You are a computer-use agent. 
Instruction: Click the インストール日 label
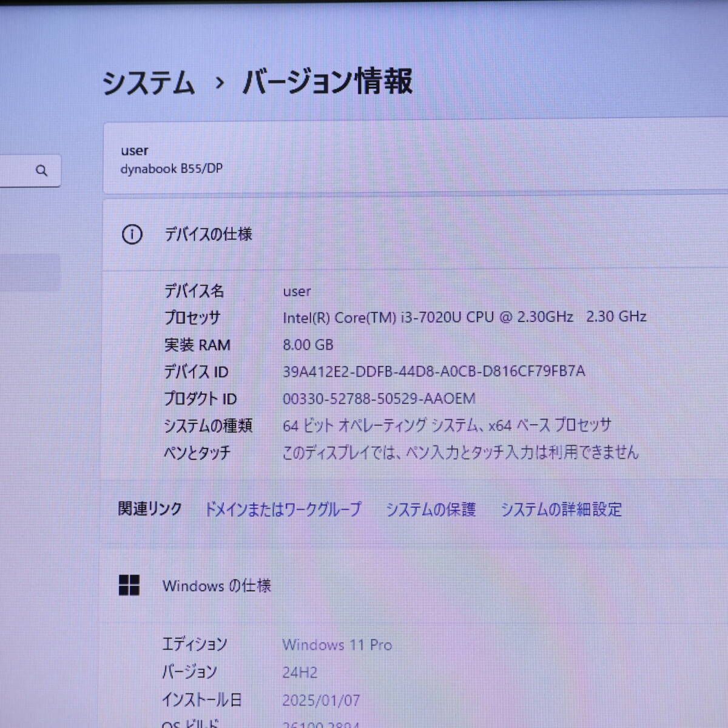201,699
